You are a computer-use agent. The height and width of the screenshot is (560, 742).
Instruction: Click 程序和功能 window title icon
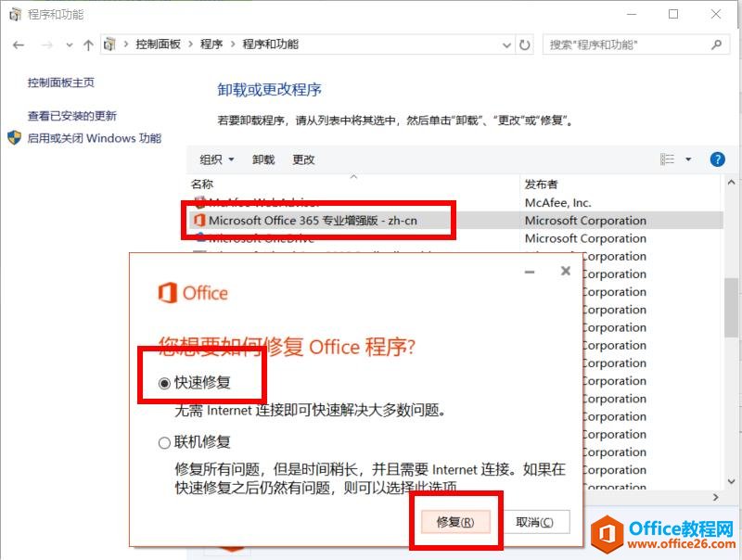(15, 15)
